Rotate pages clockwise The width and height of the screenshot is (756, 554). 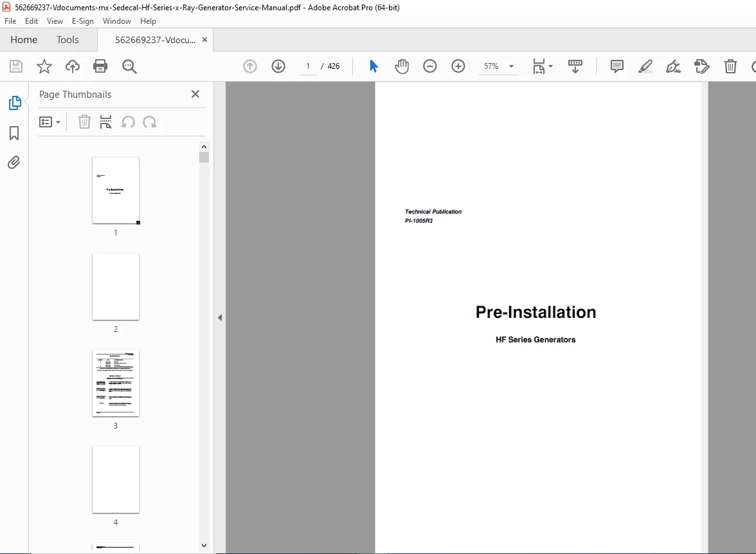coord(150,122)
